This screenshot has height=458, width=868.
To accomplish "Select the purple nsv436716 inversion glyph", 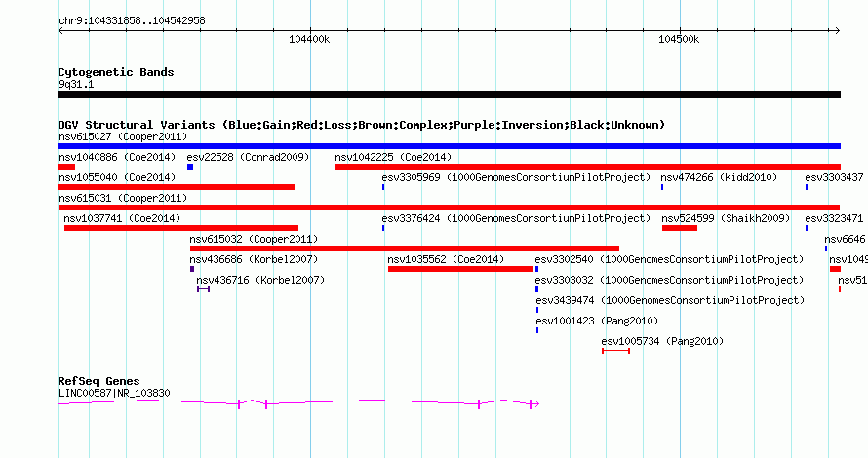I will click(x=203, y=289).
